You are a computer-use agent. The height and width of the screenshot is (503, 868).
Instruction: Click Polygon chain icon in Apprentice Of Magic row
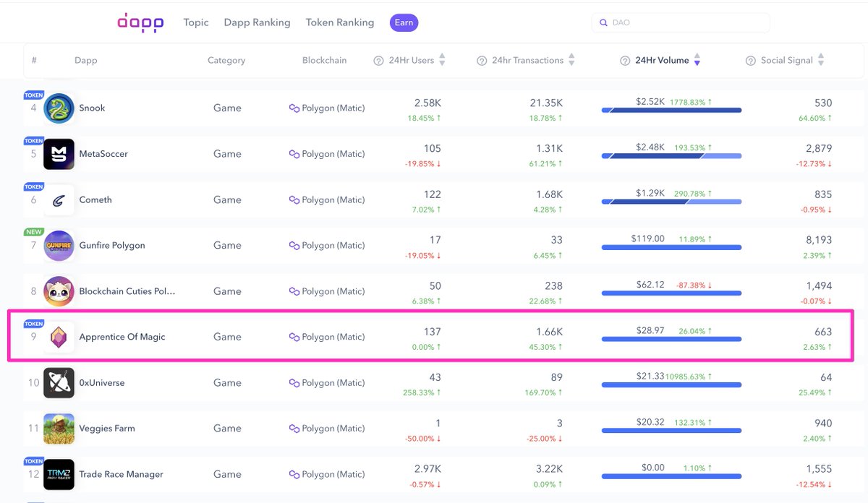(294, 337)
